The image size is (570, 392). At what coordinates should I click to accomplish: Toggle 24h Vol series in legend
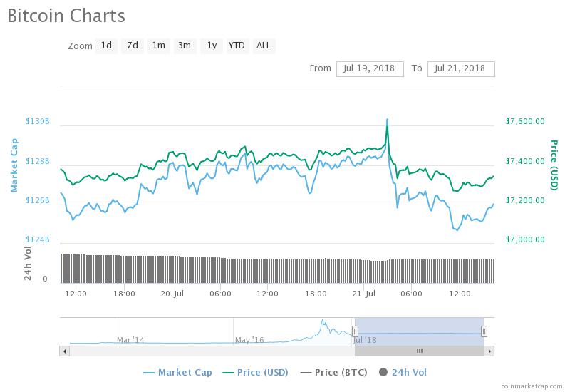coord(403,372)
